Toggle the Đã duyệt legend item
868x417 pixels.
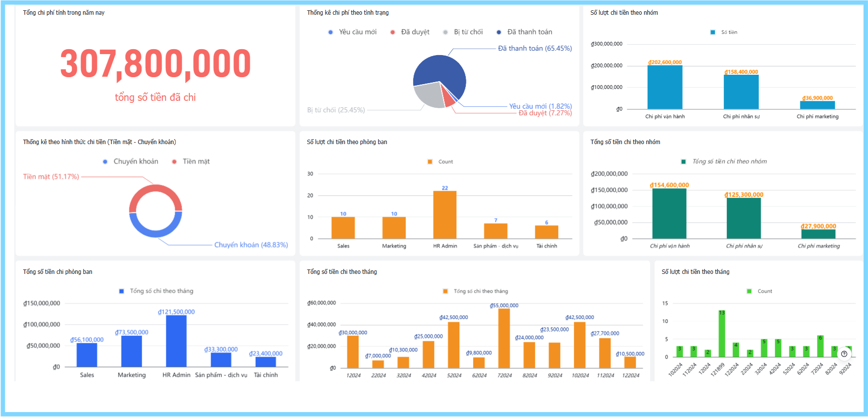[410, 32]
